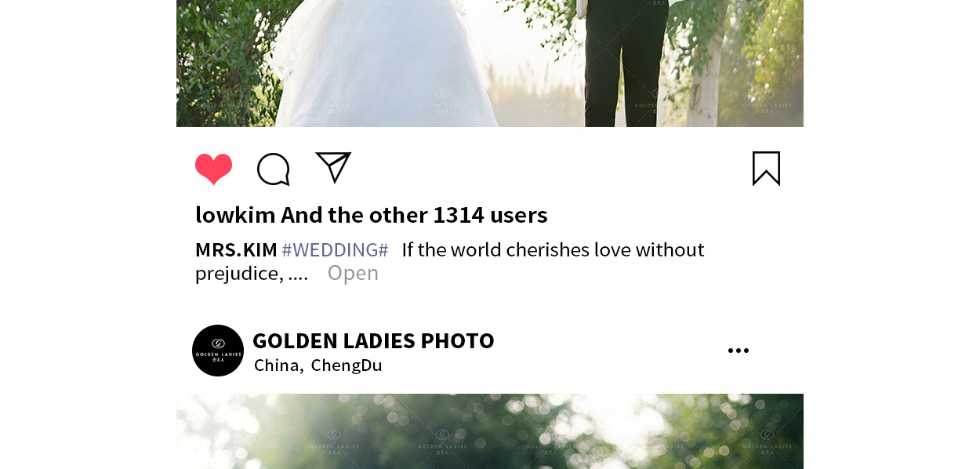This screenshot has width=980, height=469.
Task: Unlike the post via red heart icon
Action: (213, 169)
